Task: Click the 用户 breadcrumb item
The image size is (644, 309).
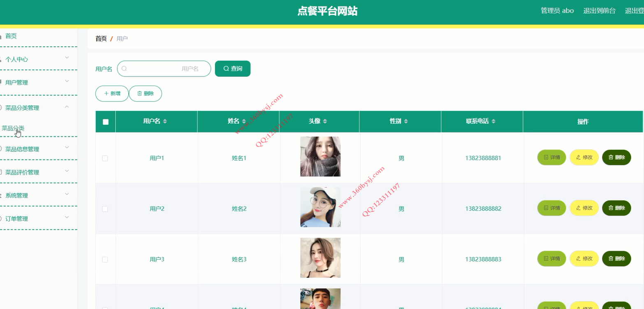Action: pyautogui.click(x=122, y=39)
